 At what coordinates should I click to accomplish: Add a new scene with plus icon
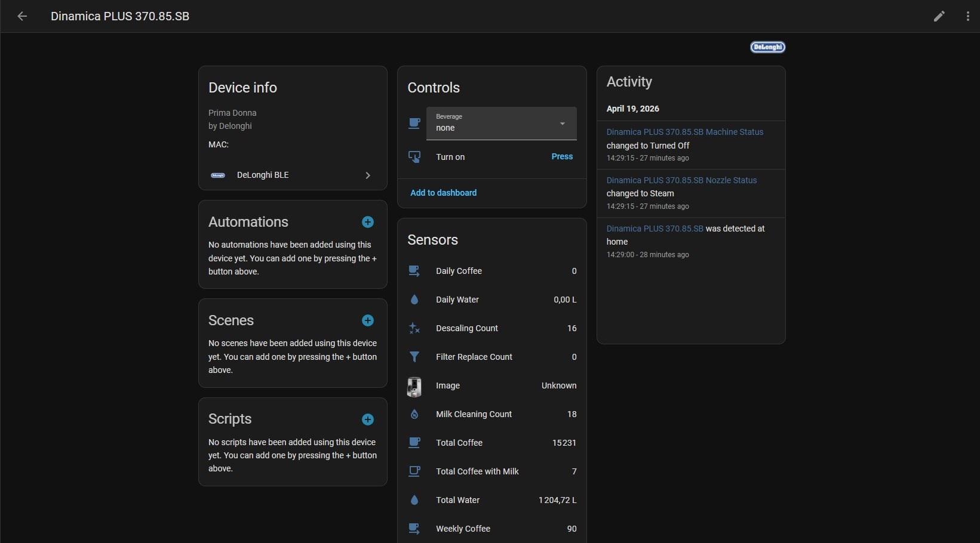368,320
